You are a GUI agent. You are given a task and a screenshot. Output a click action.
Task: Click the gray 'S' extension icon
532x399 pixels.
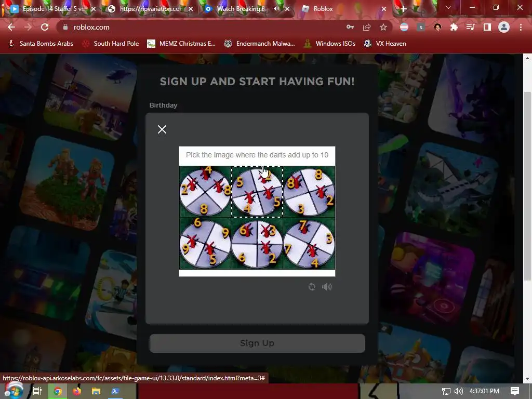421,27
